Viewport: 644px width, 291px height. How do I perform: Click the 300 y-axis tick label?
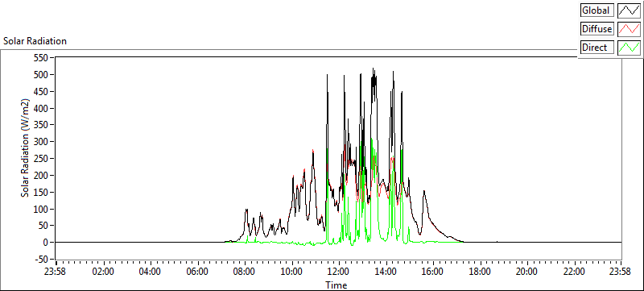pyautogui.click(x=42, y=142)
